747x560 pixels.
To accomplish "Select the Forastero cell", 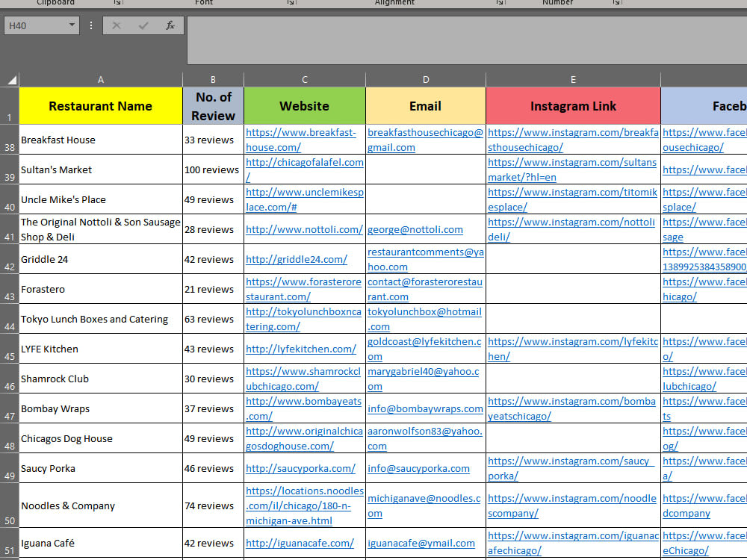I will pyautogui.click(x=101, y=289).
